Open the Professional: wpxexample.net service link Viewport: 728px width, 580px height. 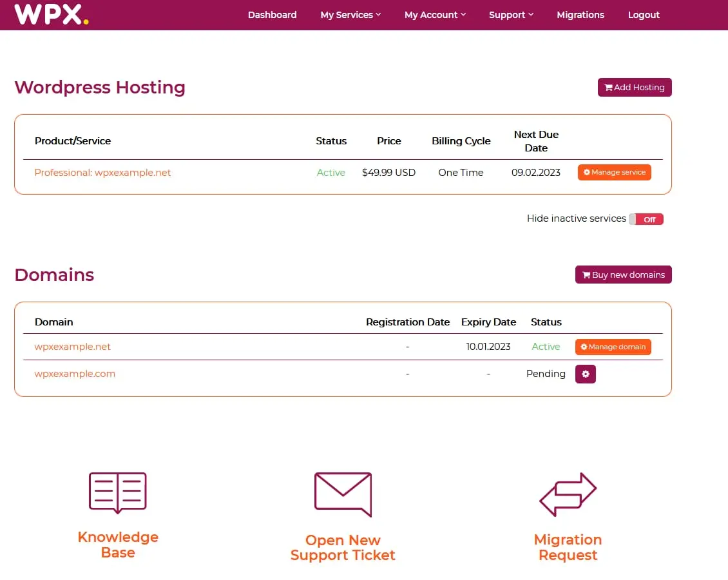coord(102,173)
